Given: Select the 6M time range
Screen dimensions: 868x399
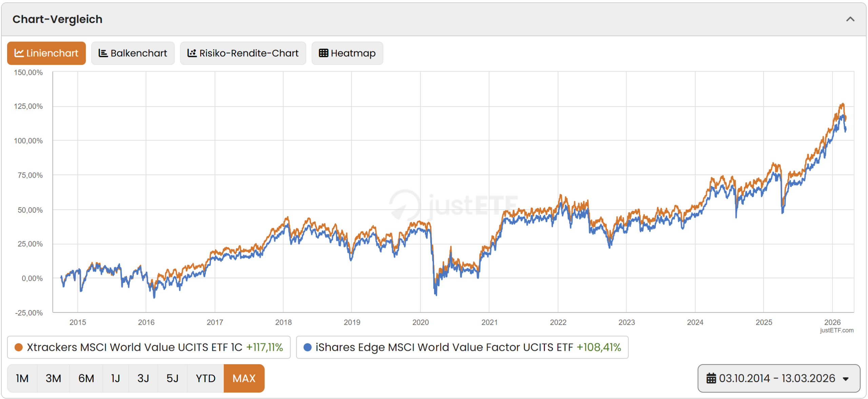Looking at the screenshot, I should click(86, 378).
